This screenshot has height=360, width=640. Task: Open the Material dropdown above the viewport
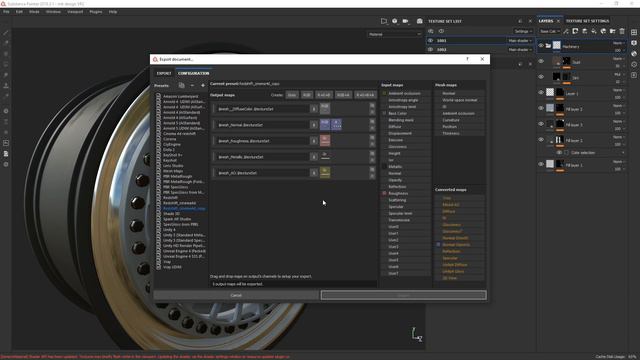pyautogui.click(x=395, y=34)
